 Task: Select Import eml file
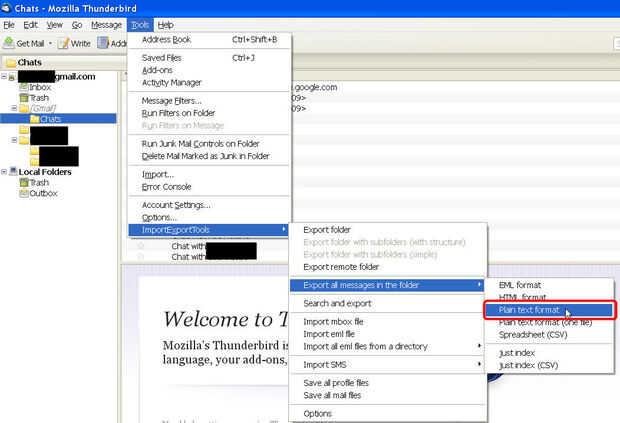pos(388,334)
